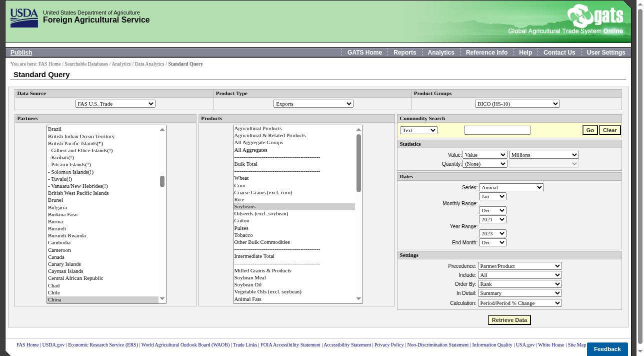Select Canada in Partners list
Screen dimensions: 644x356
(x=102, y=257)
